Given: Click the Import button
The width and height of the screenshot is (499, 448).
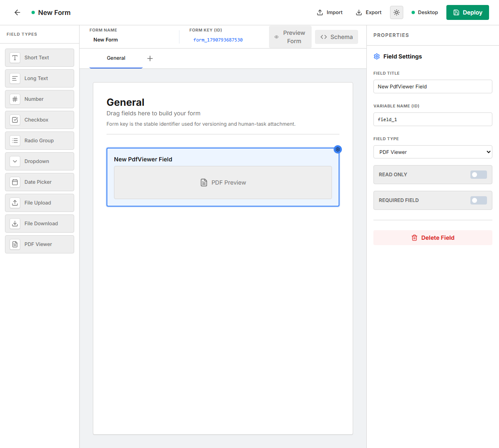Looking at the screenshot, I should point(330,12).
